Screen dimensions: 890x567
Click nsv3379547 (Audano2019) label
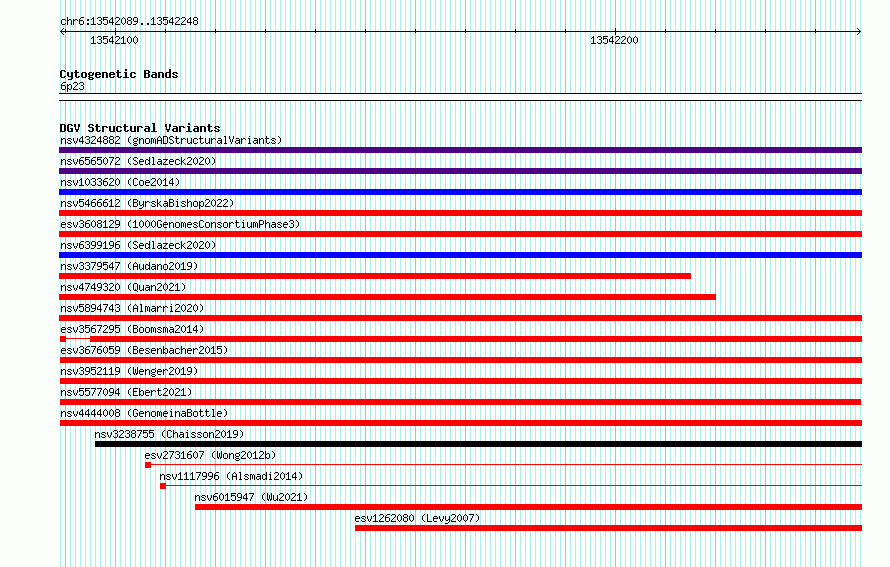129,266
